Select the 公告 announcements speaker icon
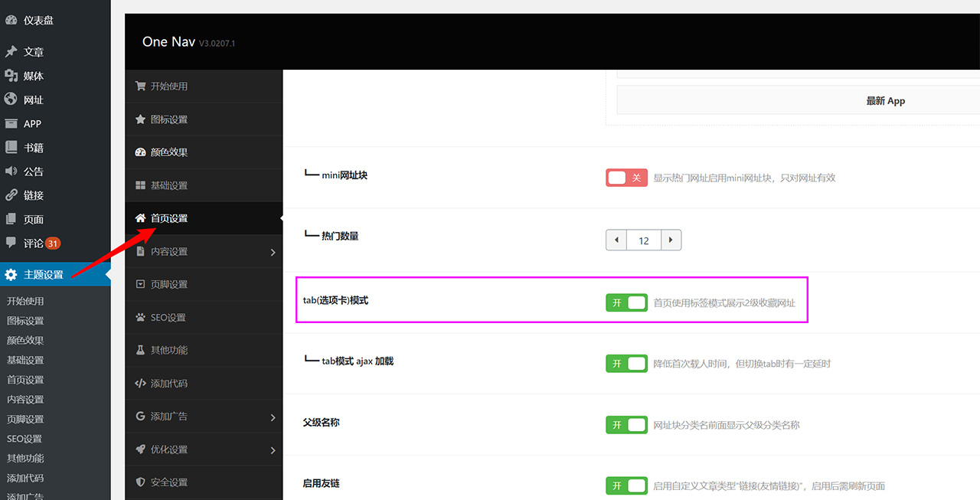This screenshot has width=980, height=500. point(11,171)
